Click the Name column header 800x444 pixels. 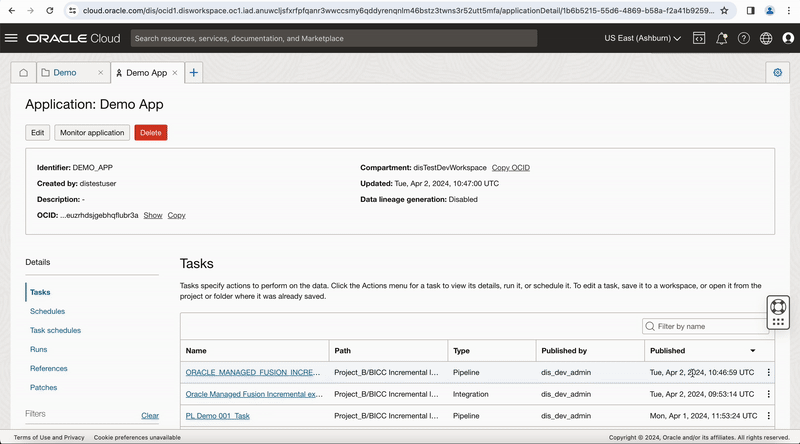[196, 351]
